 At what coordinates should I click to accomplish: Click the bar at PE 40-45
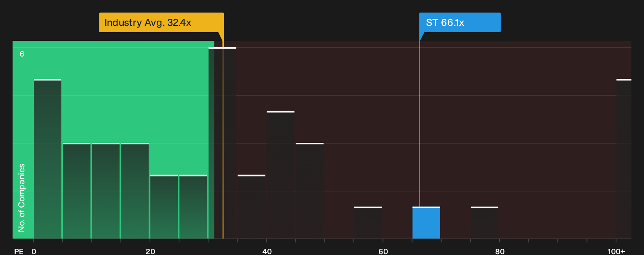click(x=280, y=175)
